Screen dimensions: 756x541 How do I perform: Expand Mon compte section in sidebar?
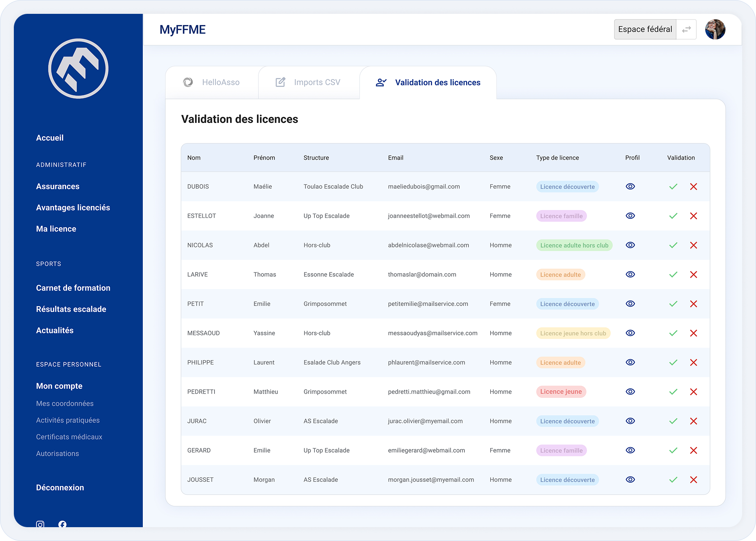coord(59,386)
